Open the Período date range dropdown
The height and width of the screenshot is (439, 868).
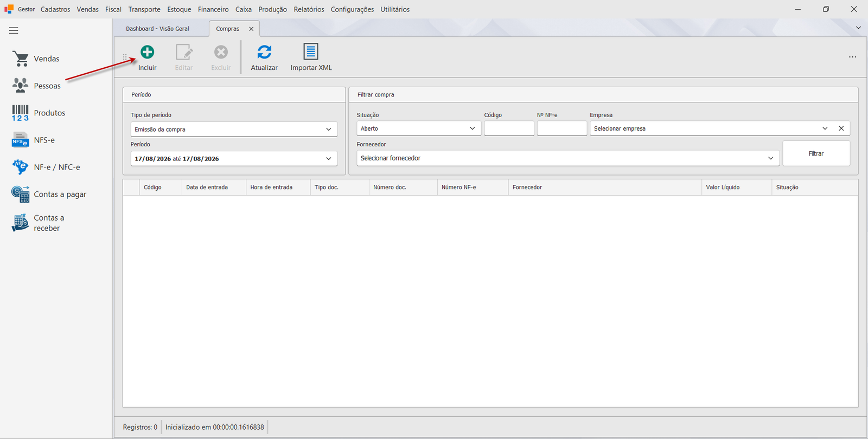tap(329, 159)
